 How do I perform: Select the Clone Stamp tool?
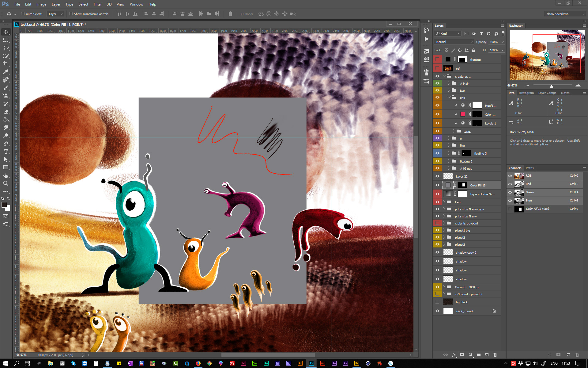[6, 96]
